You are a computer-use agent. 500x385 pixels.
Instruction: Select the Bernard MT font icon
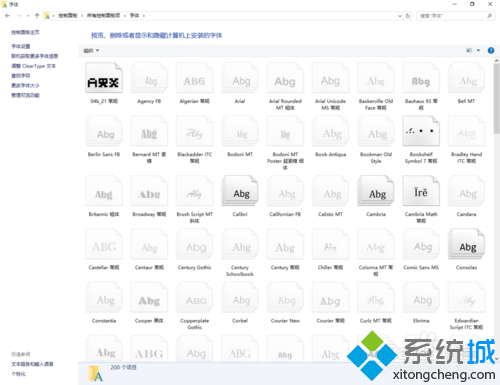coord(149,131)
